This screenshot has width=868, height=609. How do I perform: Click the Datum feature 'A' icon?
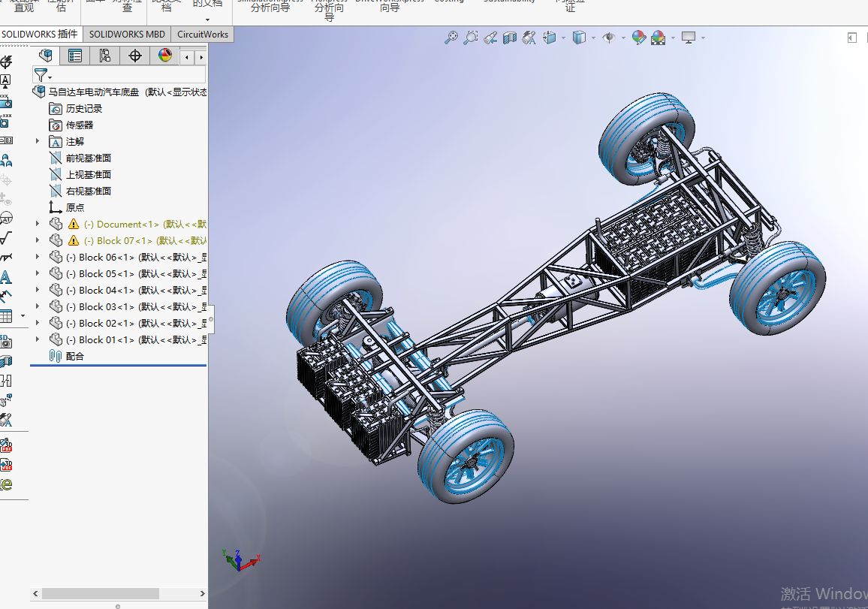pos(5,81)
